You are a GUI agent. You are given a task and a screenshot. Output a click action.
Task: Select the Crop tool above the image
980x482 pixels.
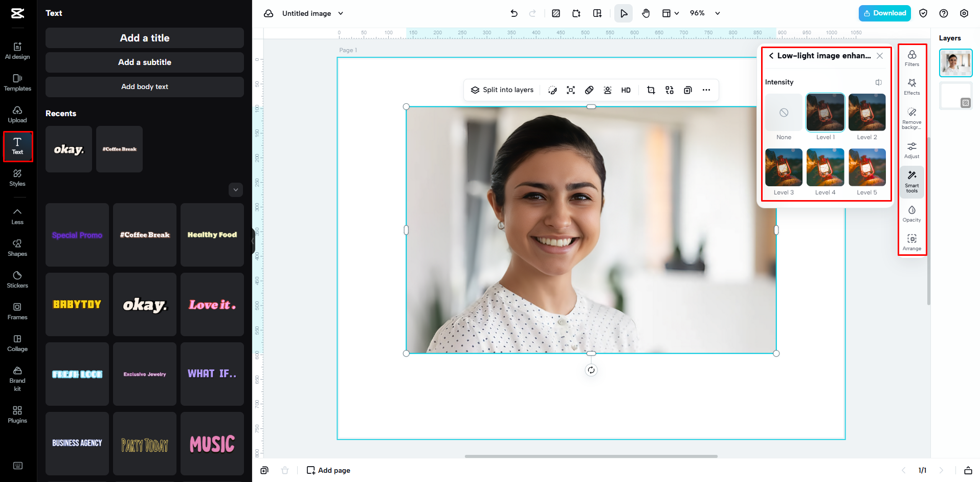pyautogui.click(x=651, y=90)
